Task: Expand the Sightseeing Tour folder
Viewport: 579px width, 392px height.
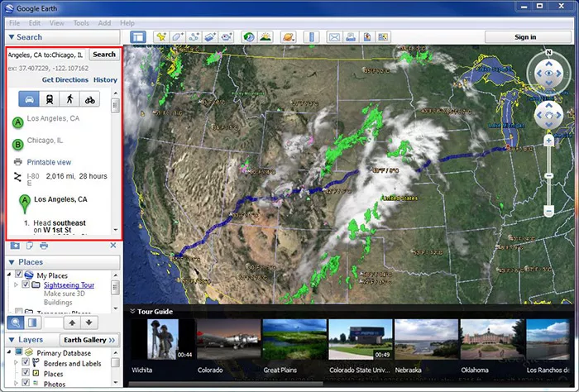Action: click(16, 284)
